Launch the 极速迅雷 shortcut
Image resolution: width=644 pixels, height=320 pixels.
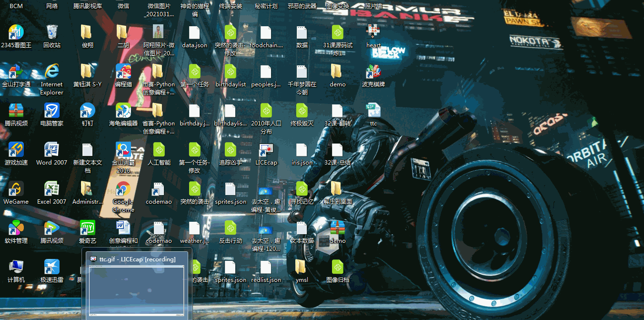coord(52,267)
